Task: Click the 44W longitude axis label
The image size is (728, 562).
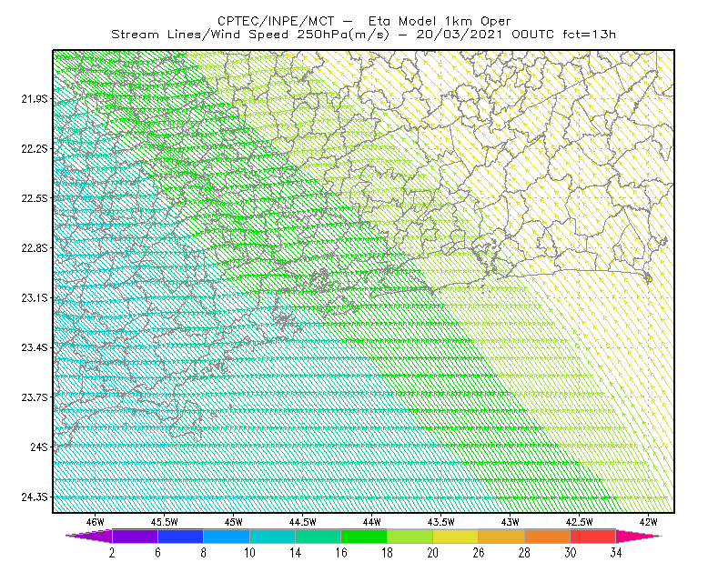Action: point(371,522)
